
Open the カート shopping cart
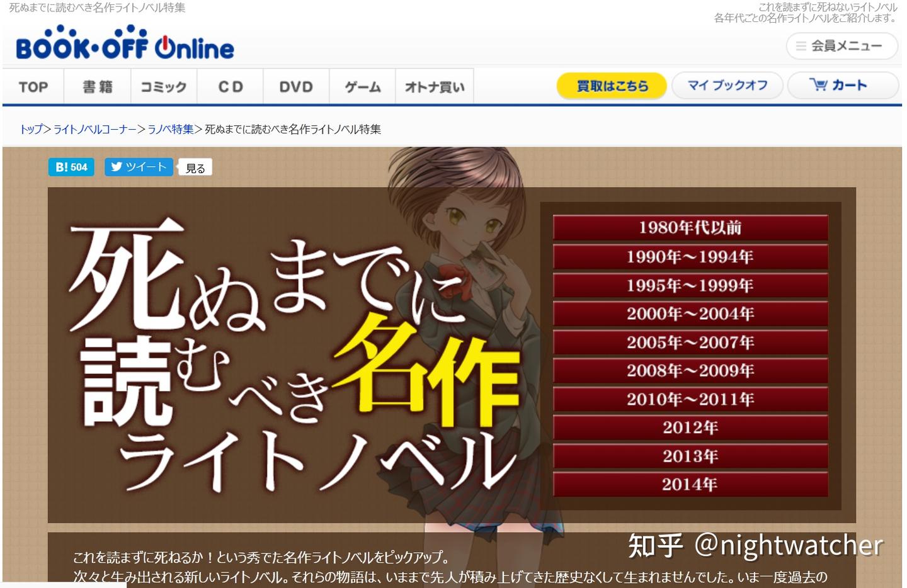click(843, 86)
